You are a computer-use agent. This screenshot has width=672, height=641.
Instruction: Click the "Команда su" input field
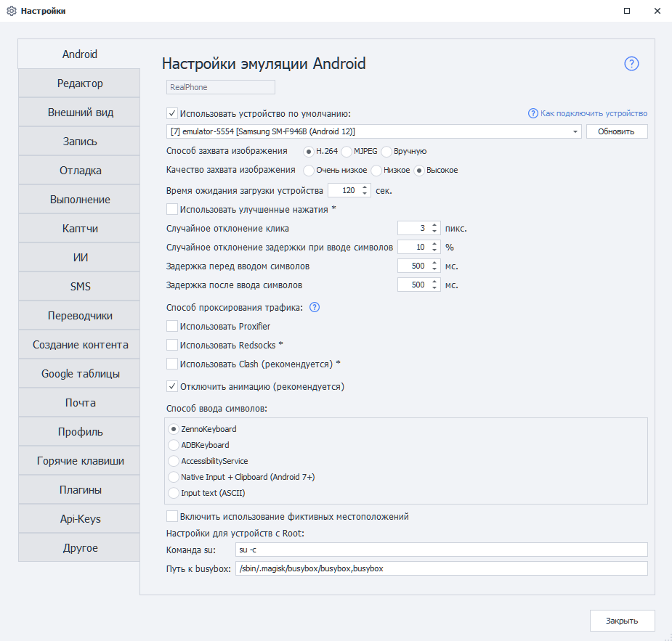click(x=442, y=550)
